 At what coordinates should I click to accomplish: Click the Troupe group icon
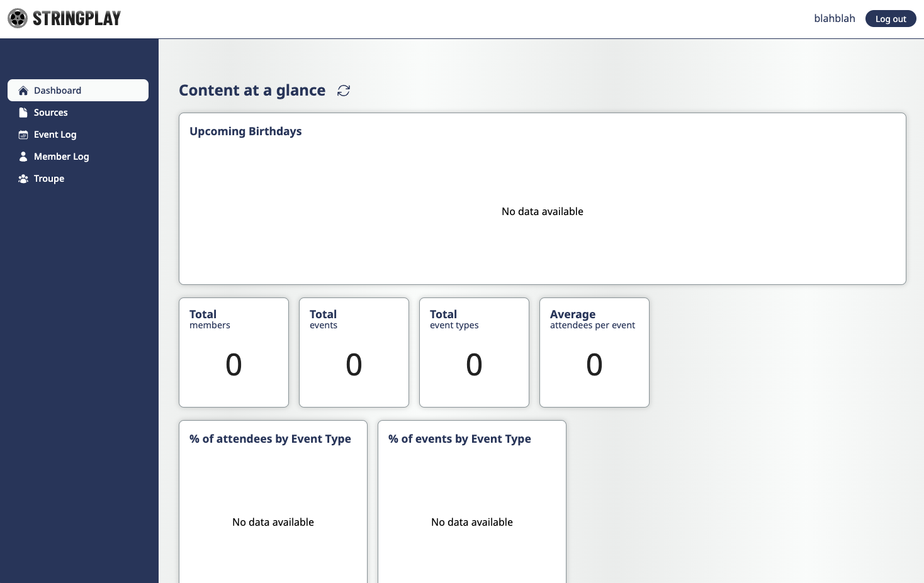point(23,179)
